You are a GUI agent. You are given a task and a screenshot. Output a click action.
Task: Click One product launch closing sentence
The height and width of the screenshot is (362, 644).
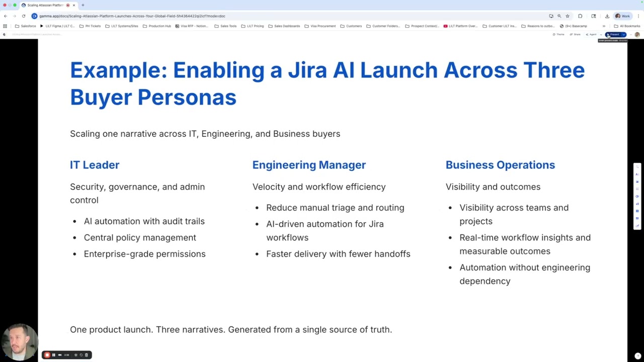click(231, 329)
